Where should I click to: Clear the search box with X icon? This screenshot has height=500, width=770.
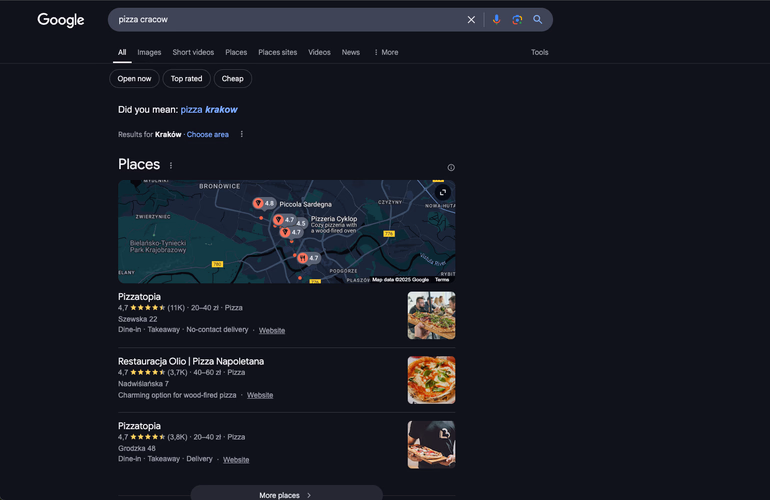coord(471,20)
